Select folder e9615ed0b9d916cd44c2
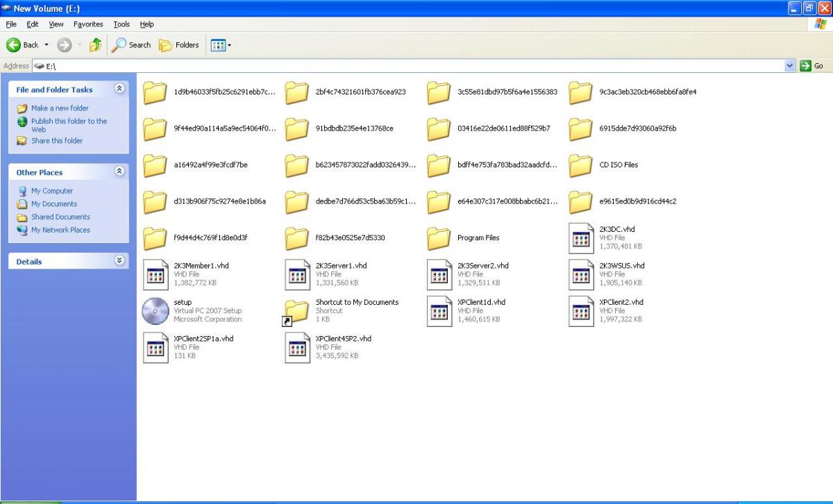833x504 pixels. [x=580, y=202]
